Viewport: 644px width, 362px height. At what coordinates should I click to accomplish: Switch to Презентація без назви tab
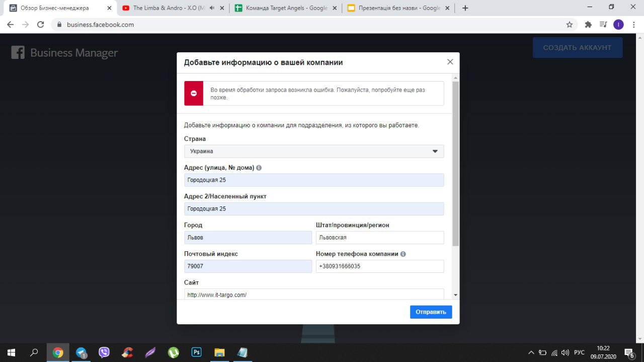point(398,8)
